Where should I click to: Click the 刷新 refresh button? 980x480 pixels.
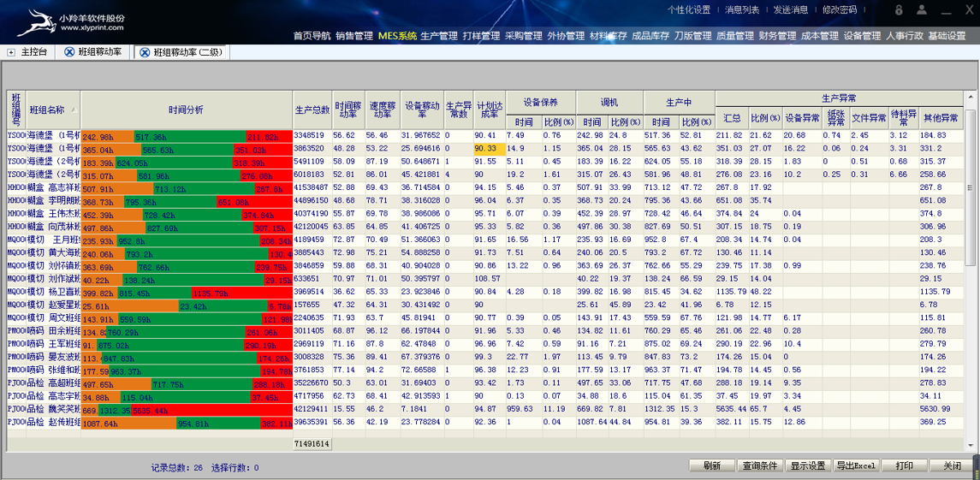coord(711,465)
